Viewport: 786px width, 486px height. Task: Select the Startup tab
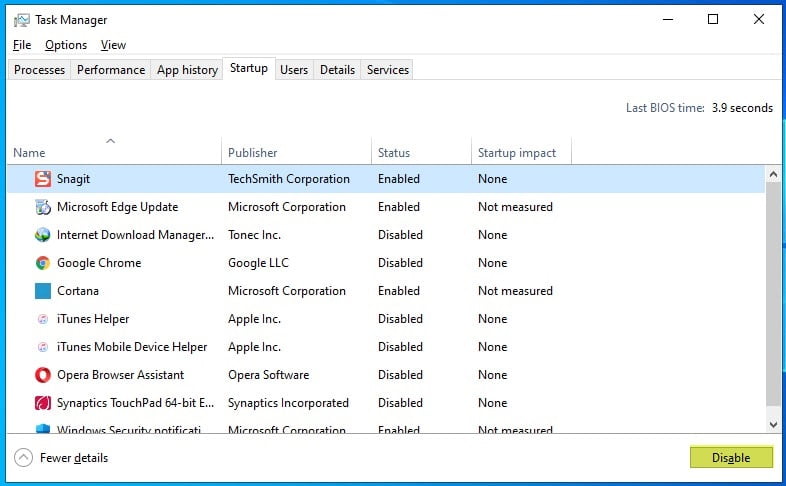pyautogui.click(x=249, y=68)
